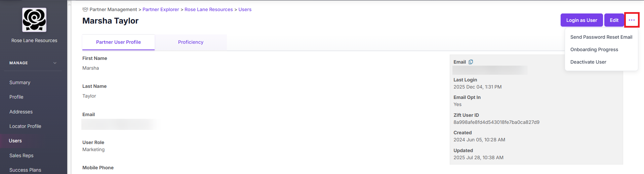Click the Created date 2024 Jun 05
644x174 pixels.
coord(479,140)
